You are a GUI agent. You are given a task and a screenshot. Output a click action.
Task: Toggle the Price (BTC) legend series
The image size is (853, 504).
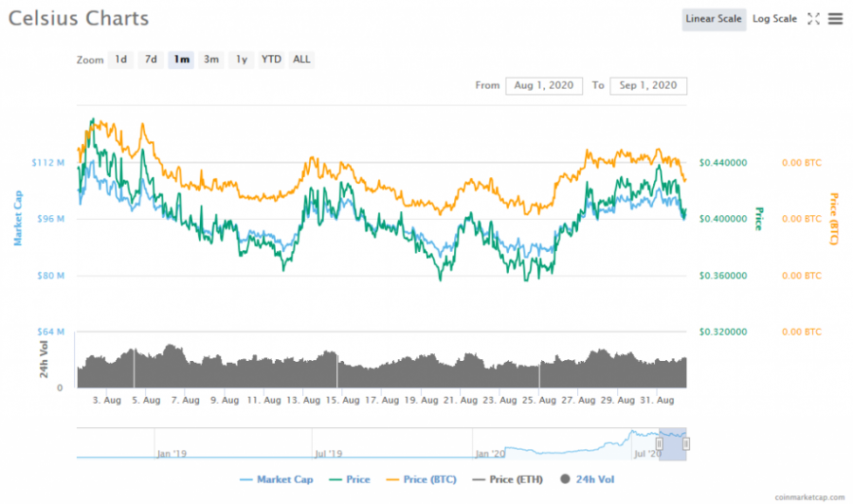[x=421, y=479]
